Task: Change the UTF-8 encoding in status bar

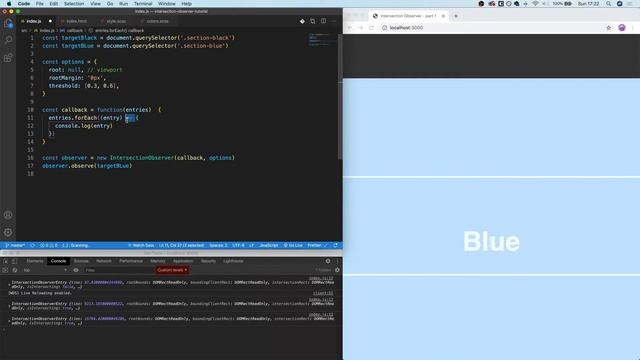Action: [x=238, y=245]
